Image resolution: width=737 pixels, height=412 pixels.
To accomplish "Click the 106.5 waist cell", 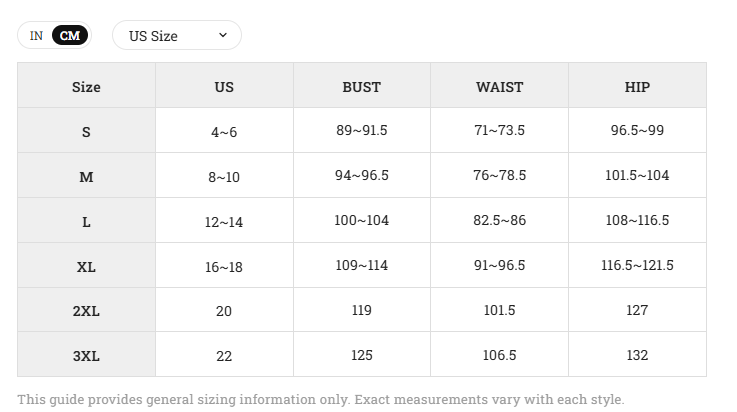I will pyautogui.click(x=499, y=355).
